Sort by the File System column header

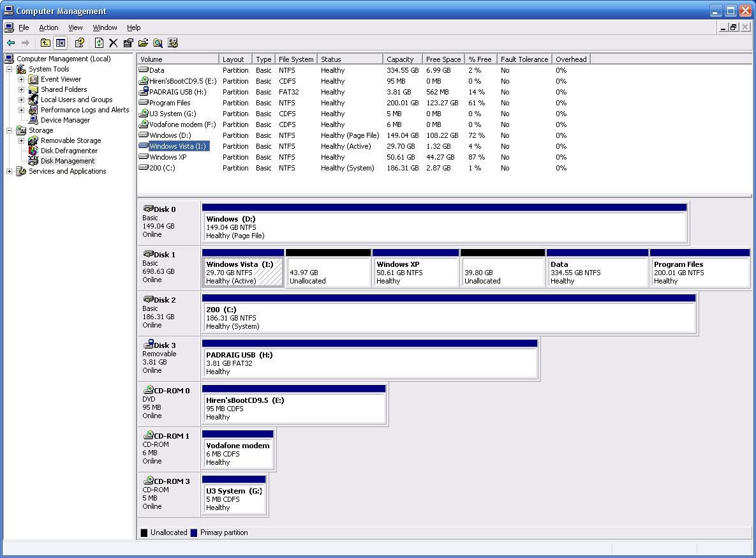[x=296, y=59]
